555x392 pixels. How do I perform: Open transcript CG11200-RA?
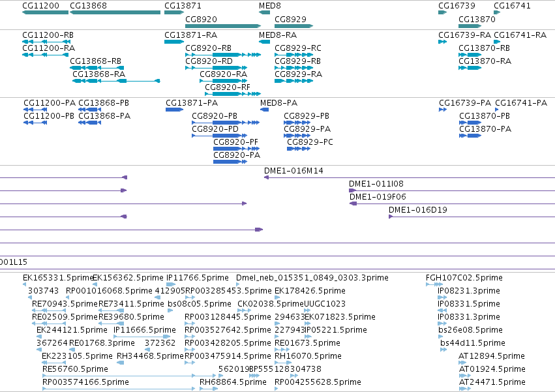pos(48,48)
